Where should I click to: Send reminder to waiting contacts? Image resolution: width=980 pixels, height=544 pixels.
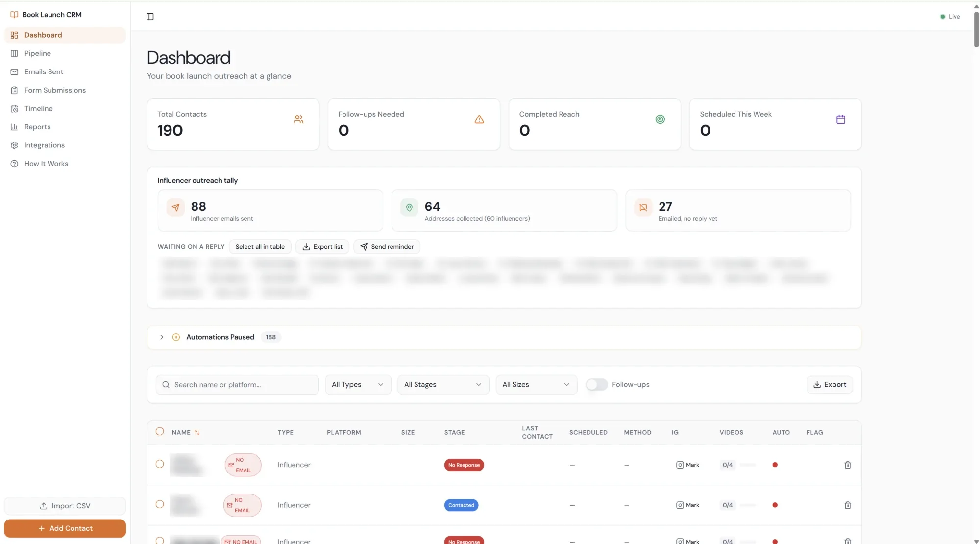click(387, 247)
